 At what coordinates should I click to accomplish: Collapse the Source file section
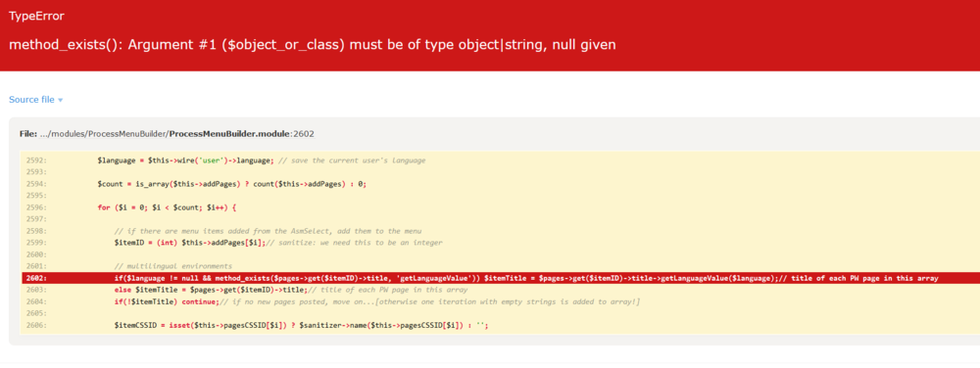pos(35,100)
